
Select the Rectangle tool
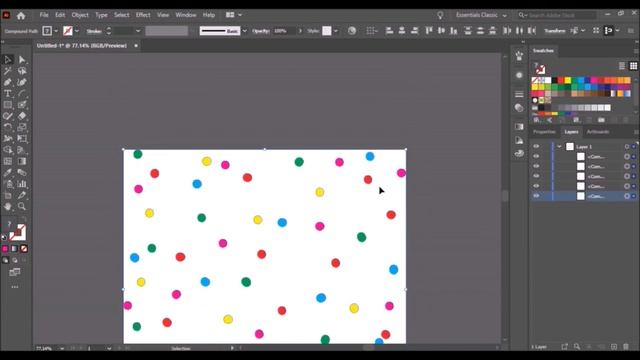(x=7, y=105)
